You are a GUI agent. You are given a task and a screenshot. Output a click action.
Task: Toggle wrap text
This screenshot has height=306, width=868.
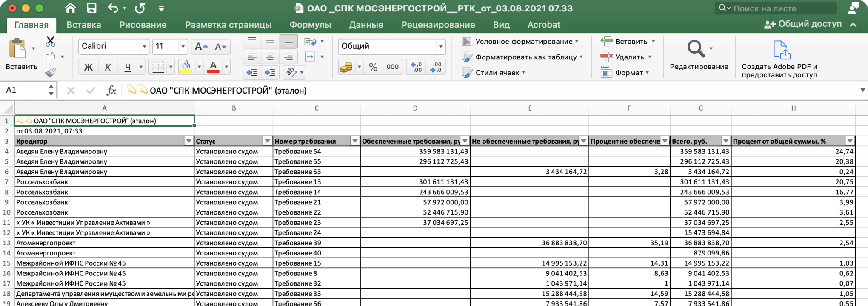tap(310, 41)
